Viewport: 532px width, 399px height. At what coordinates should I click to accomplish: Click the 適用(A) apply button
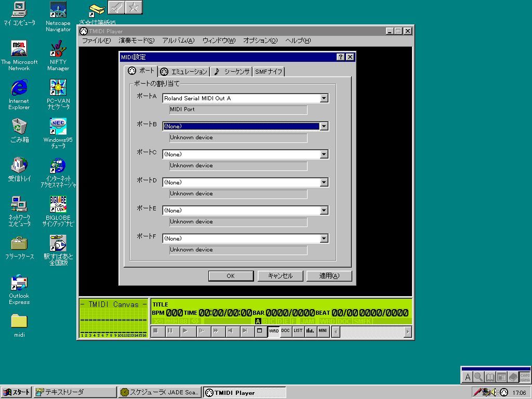(329, 276)
